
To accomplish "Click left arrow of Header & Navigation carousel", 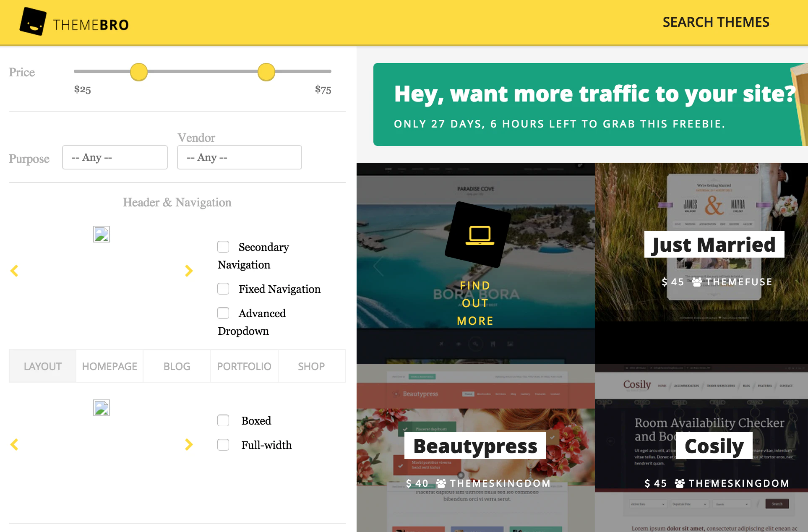I will pyautogui.click(x=14, y=271).
